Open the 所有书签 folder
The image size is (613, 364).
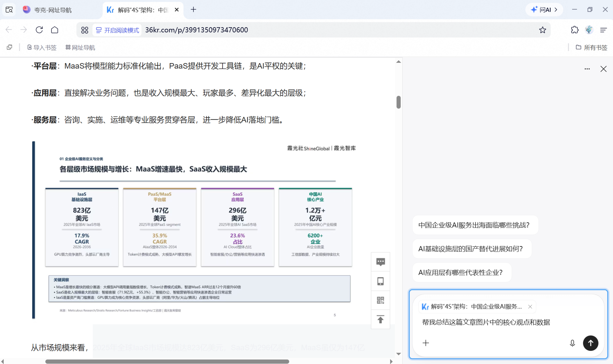coord(591,48)
